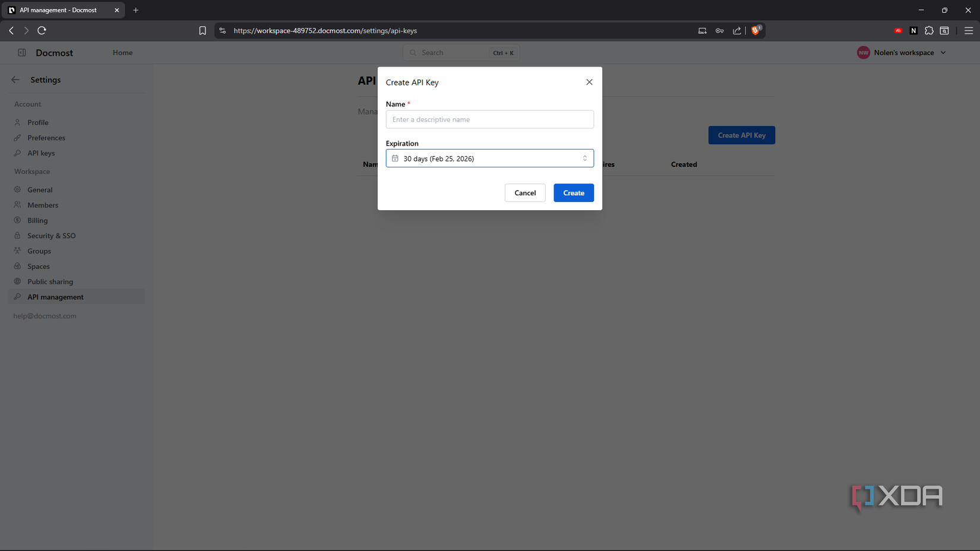980x551 pixels.
Task: Open Public sharing via its globe icon
Action: pos(18,281)
